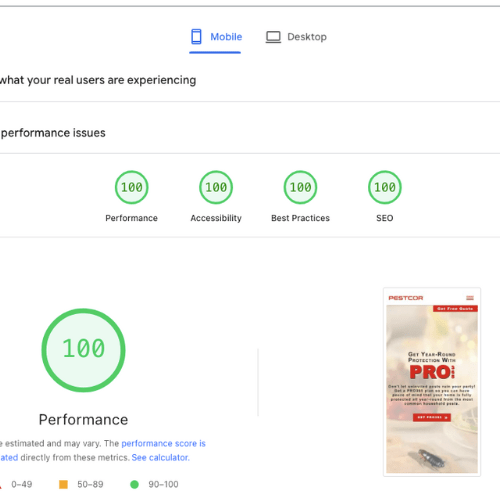This screenshot has width=500, height=500.
Task: Click the hamburger menu in Pestcor screenshot
Action: click(470, 298)
